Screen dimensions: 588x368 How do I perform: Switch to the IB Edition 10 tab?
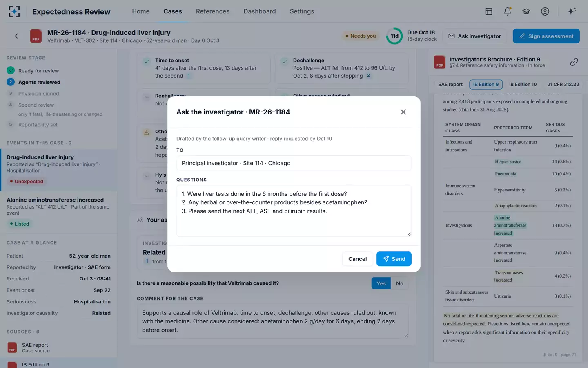pyautogui.click(x=523, y=84)
